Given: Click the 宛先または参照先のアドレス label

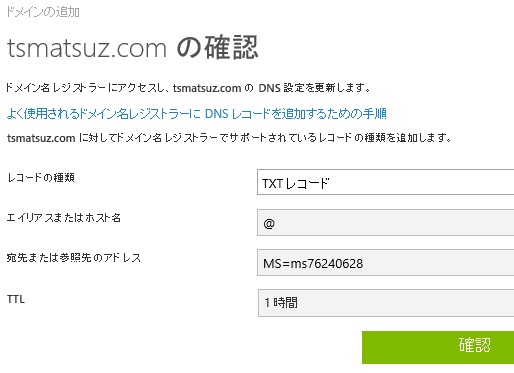Looking at the screenshot, I should pyautogui.click(x=74, y=258).
